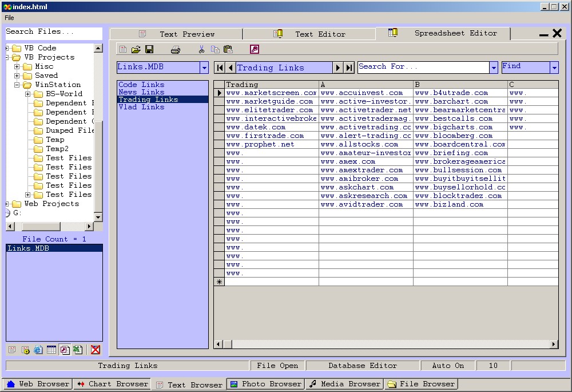Open the File Browser tab

[420, 384]
